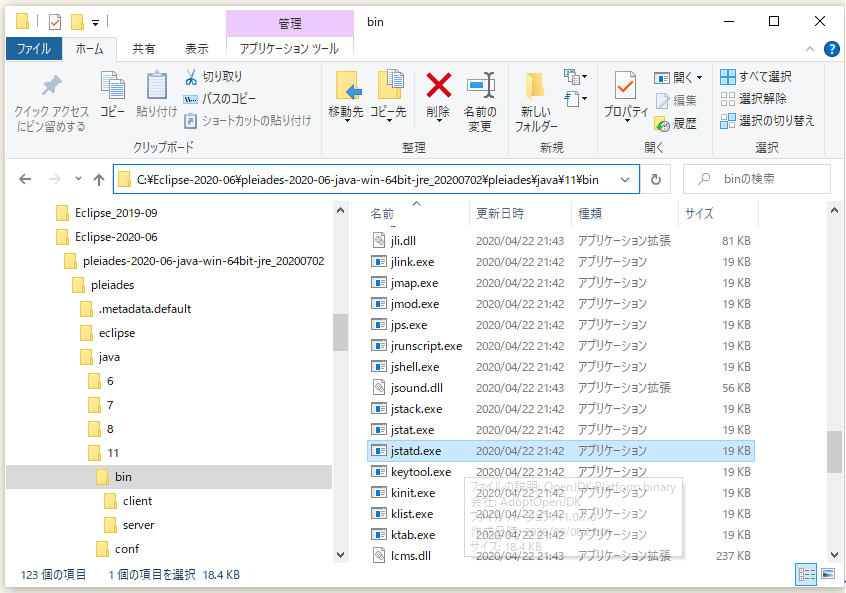Select Eclipse_2019-09 folder in tree

pyautogui.click(x=107, y=213)
